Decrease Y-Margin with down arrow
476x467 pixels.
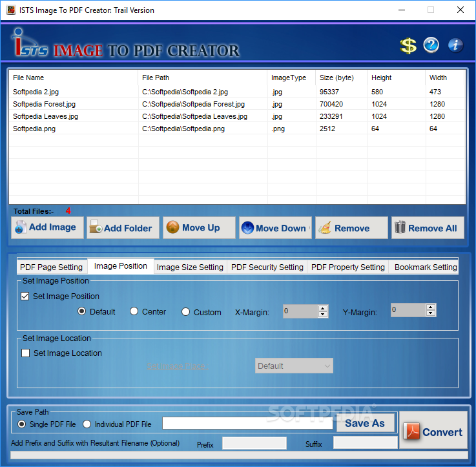430,313
